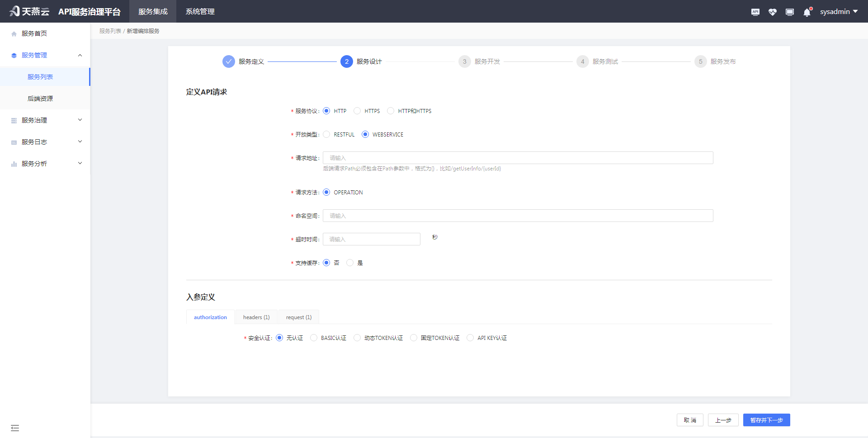This screenshot has width=868, height=438.
Task: Switch to the headers (1) tab
Action: pos(256,317)
